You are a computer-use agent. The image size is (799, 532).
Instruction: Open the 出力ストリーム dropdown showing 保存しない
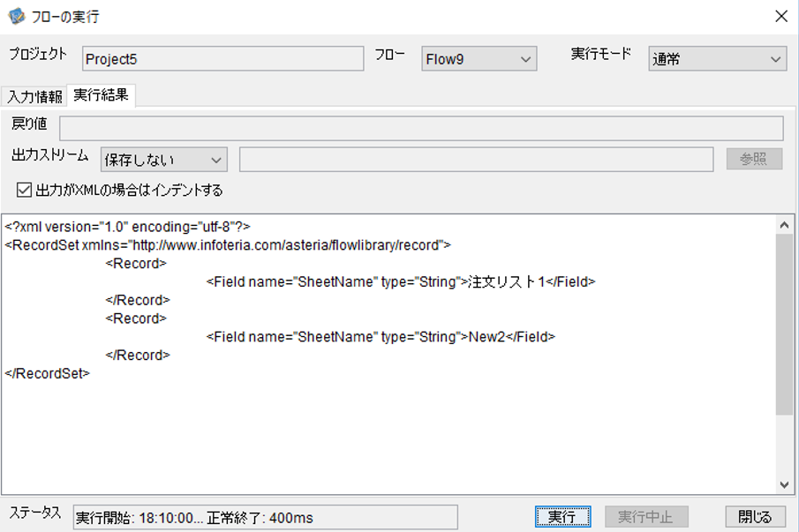click(163, 160)
